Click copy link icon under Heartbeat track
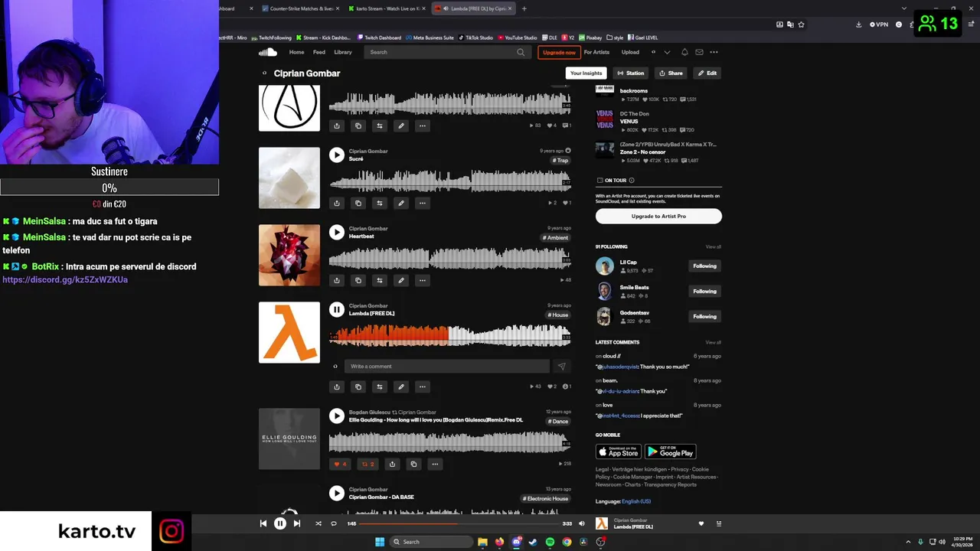The width and height of the screenshot is (980, 551). 358,280
